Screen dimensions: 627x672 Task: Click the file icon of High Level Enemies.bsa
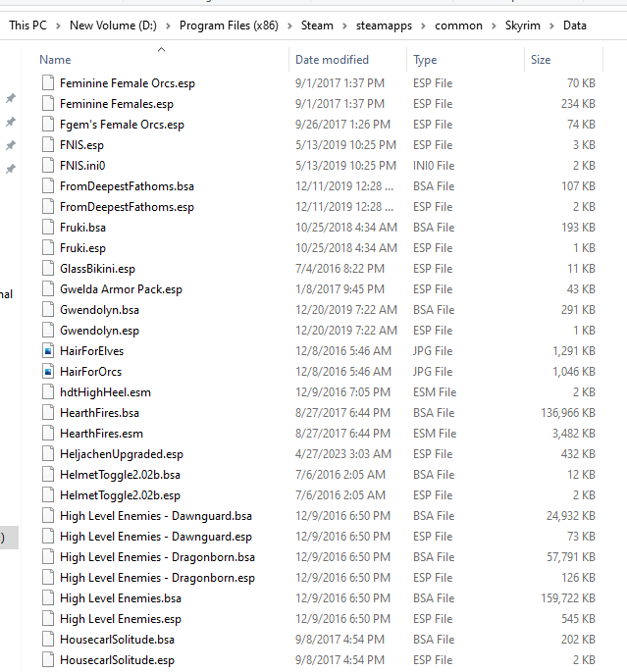click(48, 598)
